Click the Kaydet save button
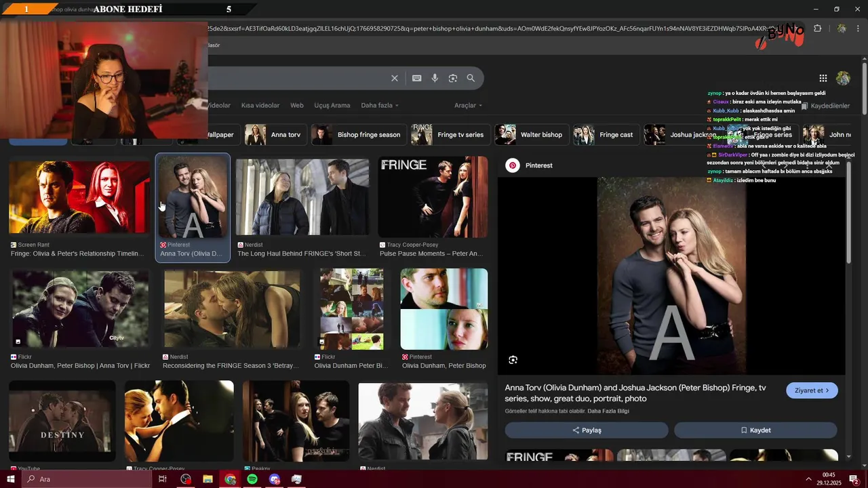868x488 pixels. coord(755,430)
